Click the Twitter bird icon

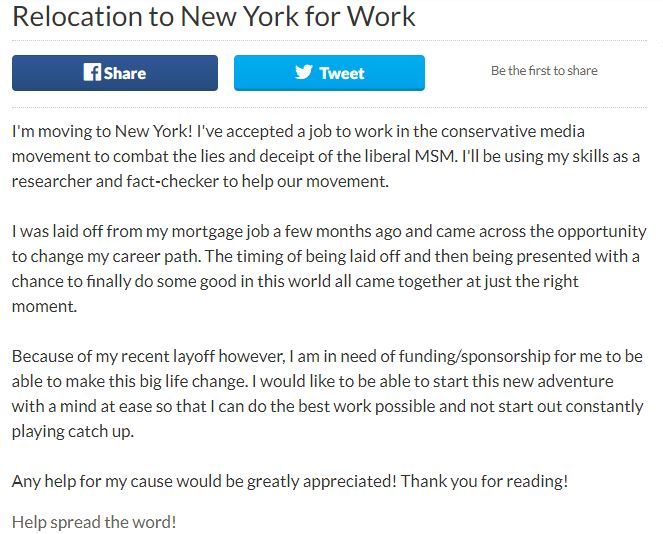pos(304,73)
